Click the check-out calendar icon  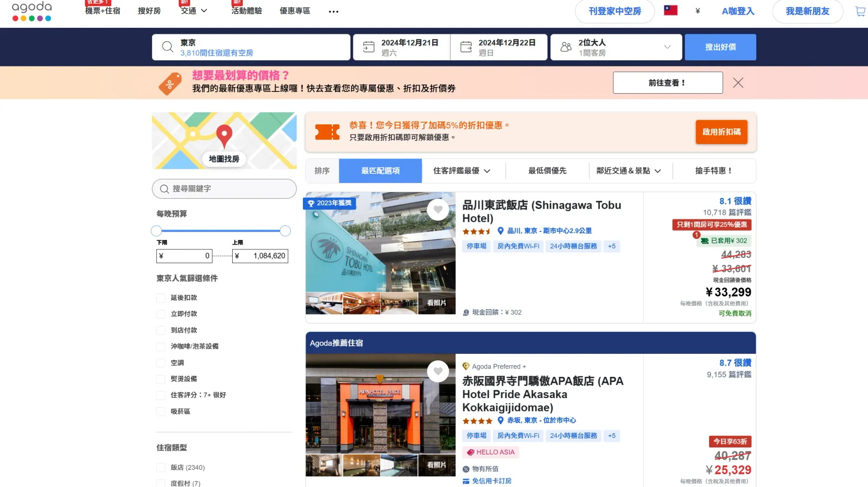pyautogui.click(x=466, y=47)
